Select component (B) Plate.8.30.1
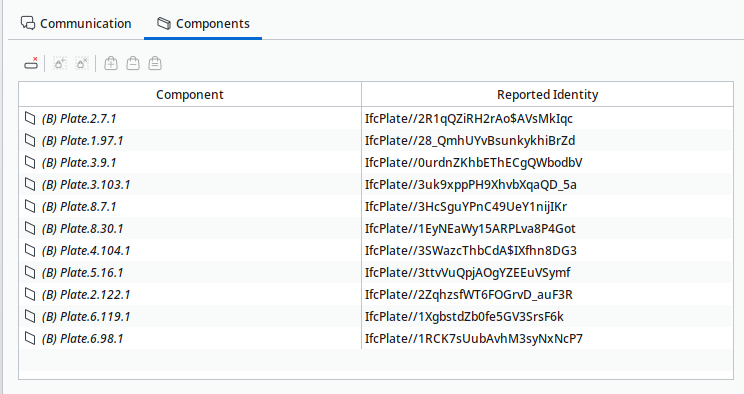This screenshot has width=744, height=394. point(83,228)
